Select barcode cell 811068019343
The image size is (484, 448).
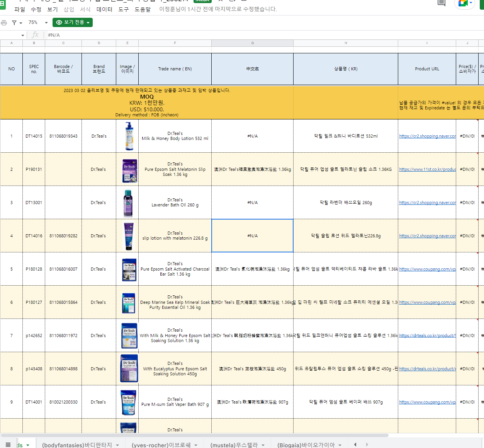[63, 136]
